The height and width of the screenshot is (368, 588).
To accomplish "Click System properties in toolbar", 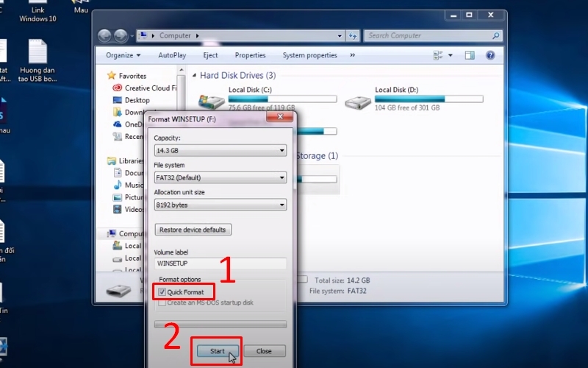I will [309, 55].
